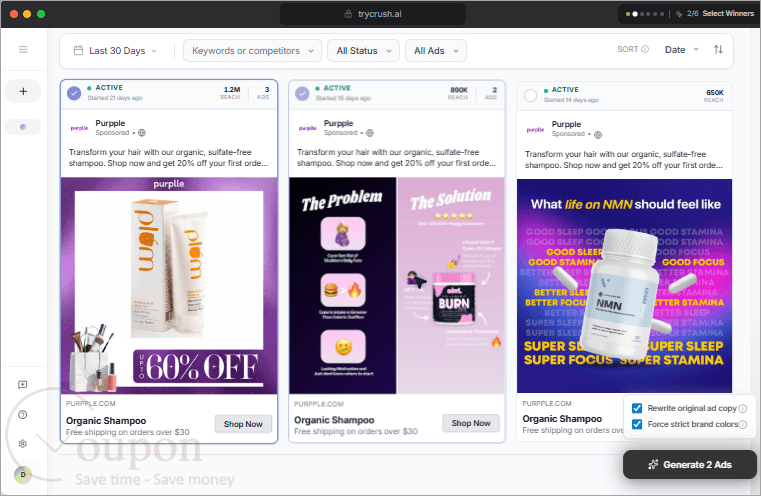Click 'Started 18 days ago' text
Viewport: 761px width, 496px height.
[x=343, y=98]
